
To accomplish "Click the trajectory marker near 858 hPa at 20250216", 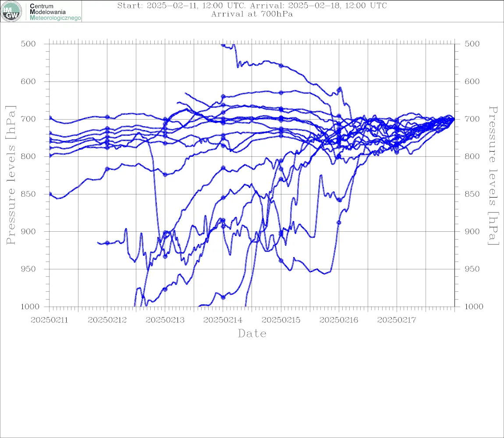I will point(339,200).
